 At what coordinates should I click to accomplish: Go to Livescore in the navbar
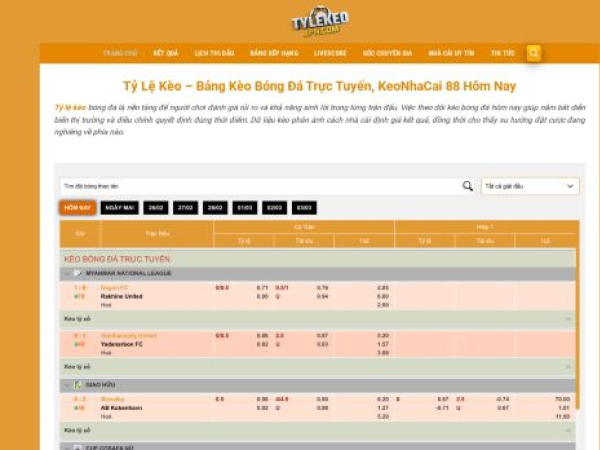click(x=328, y=53)
